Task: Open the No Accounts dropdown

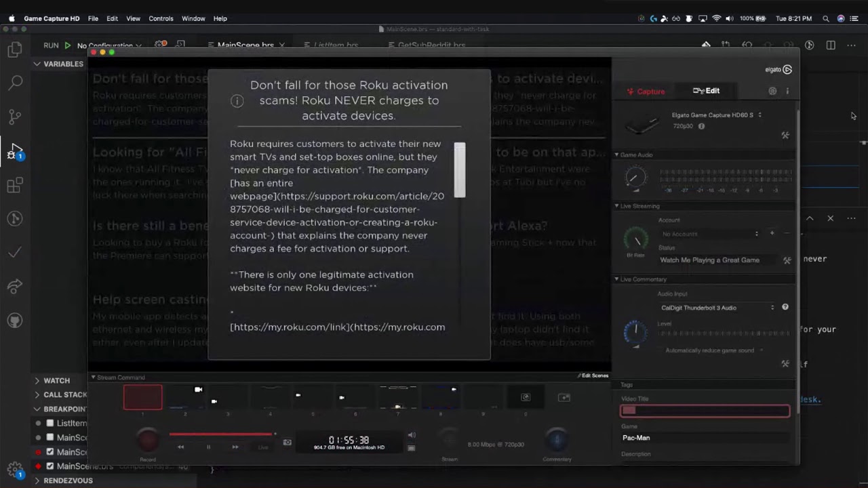Action: 710,234
